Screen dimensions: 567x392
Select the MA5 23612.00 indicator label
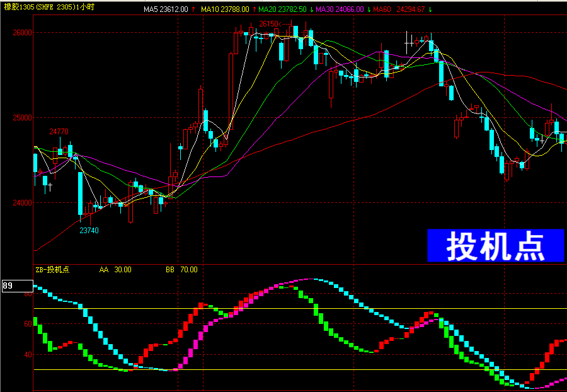tap(166, 9)
